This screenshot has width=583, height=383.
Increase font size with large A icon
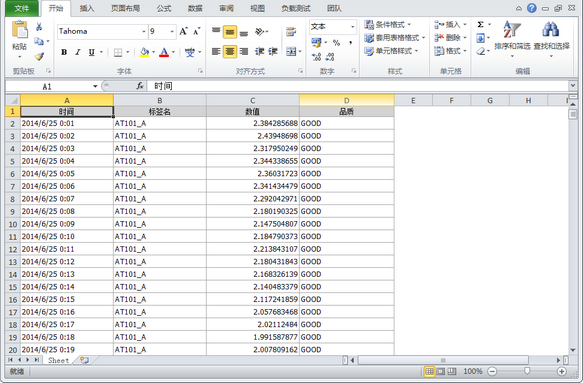183,32
